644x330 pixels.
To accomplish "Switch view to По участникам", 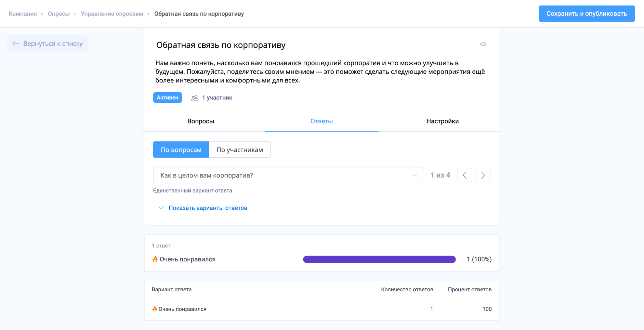I will pyautogui.click(x=239, y=150).
